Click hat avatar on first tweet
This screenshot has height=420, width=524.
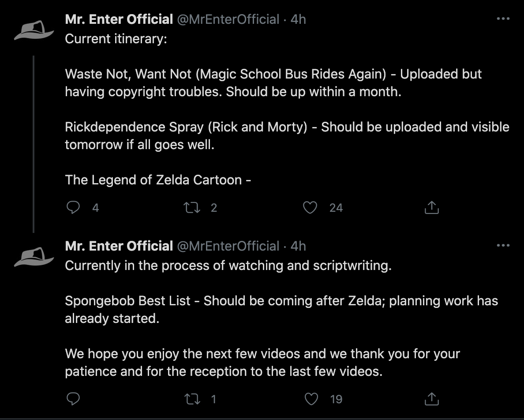point(34,30)
